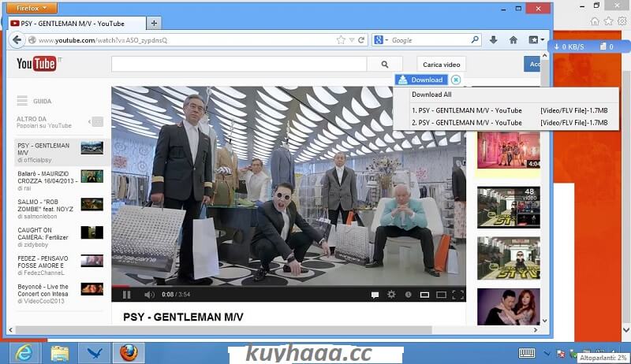Open Internet Explorer from the taskbar
Screen dimensions: 631x364
(24, 353)
